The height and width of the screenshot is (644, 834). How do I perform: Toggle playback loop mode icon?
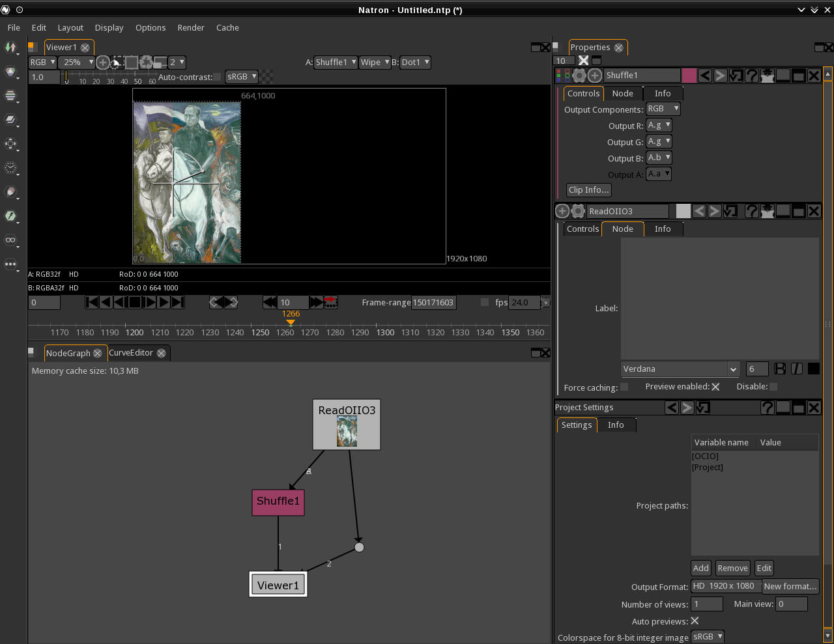pyautogui.click(x=331, y=302)
